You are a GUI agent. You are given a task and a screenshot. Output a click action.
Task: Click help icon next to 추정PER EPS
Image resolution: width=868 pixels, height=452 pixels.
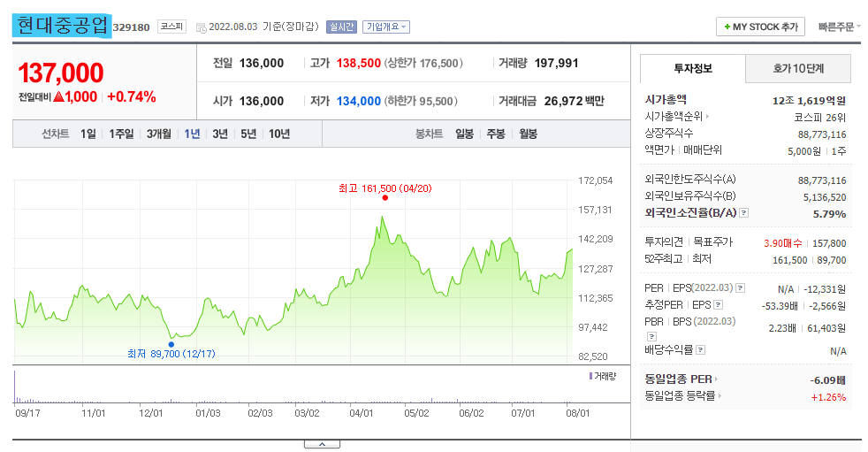pyautogui.click(x=718, y=305)
